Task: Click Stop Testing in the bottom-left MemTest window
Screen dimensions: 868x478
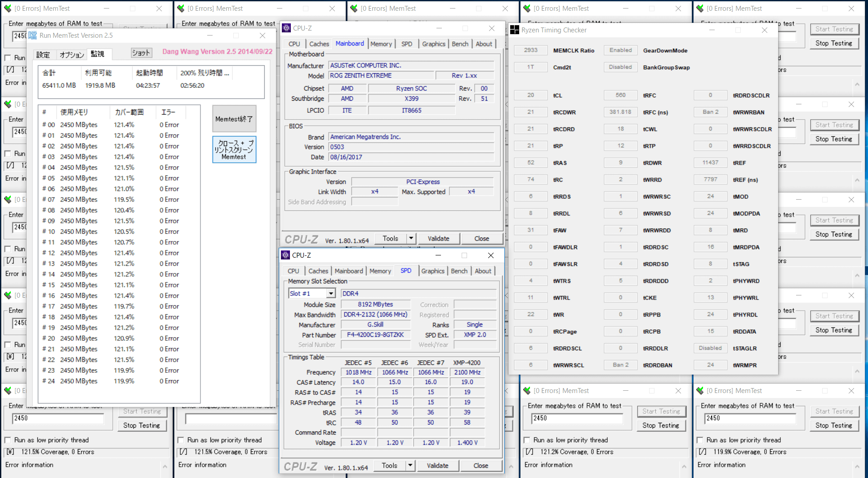Action: point(142,425)
